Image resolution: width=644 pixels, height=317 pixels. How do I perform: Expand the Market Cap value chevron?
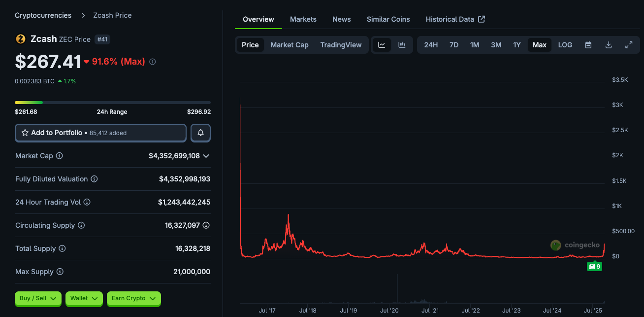(206, 156)
